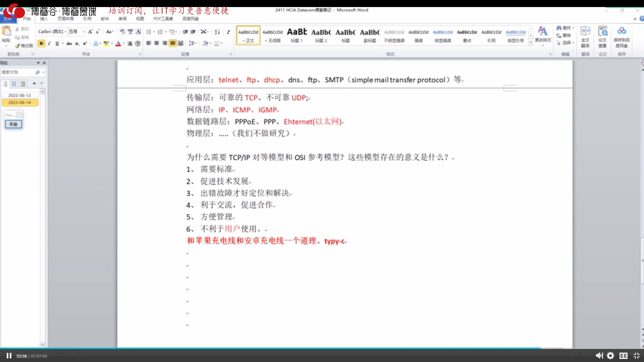Toggle align text right
This screenshot has height=362, width=644.
164,43
